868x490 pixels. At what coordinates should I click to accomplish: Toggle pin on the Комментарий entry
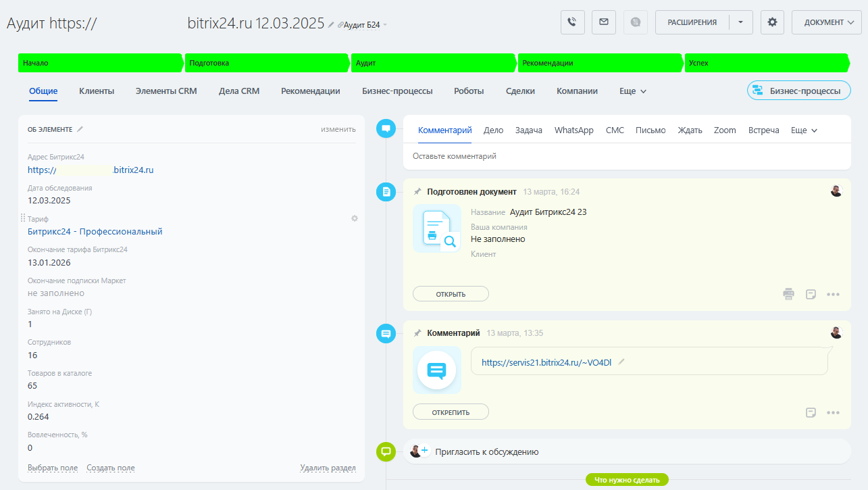[417, 333]
